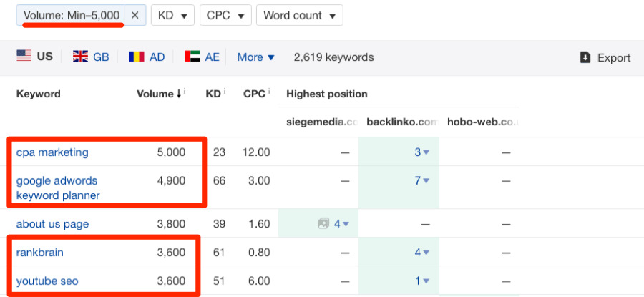
Task: Select the US flag country icon
Action: point(24,57)
